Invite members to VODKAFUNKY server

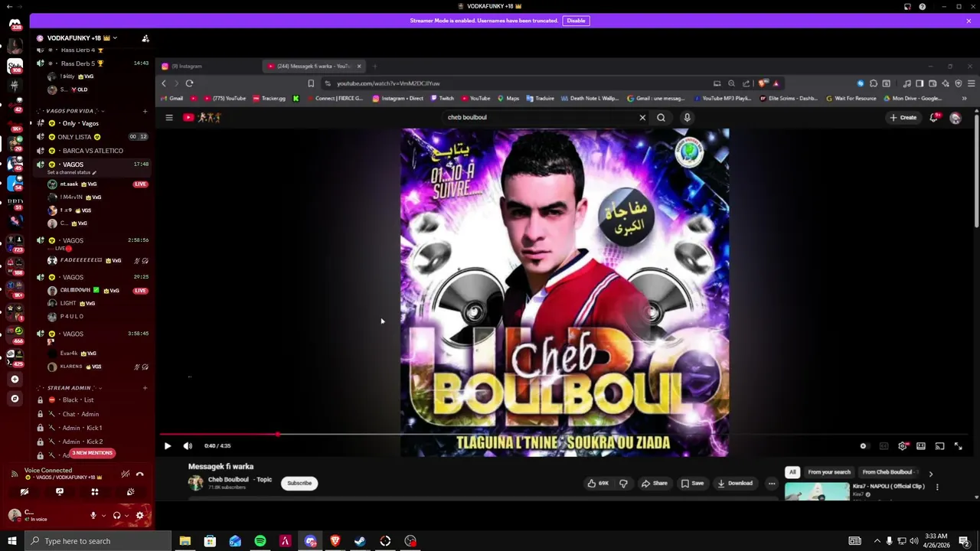click(145, 38)
